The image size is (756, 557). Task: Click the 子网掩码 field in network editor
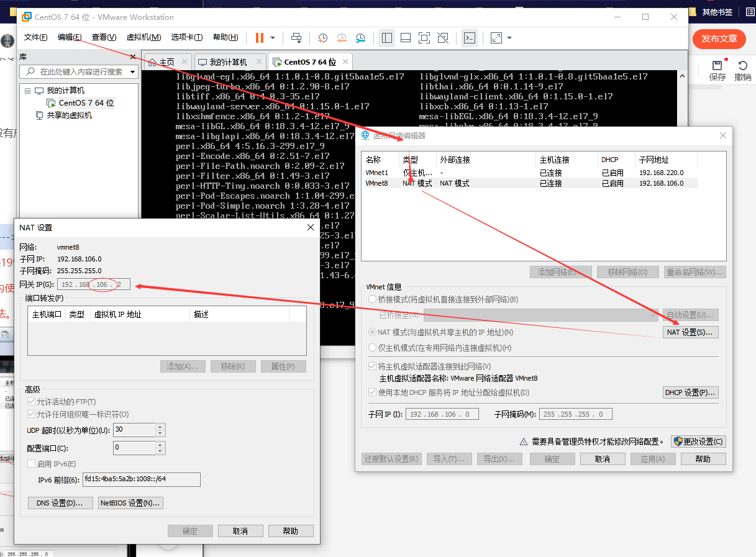575,414
